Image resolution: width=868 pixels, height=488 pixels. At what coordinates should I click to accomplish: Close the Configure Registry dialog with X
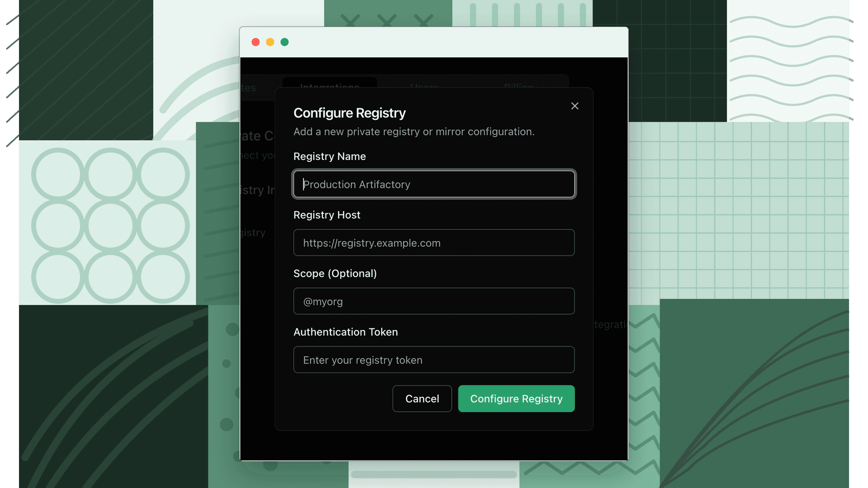coord(575,106)
